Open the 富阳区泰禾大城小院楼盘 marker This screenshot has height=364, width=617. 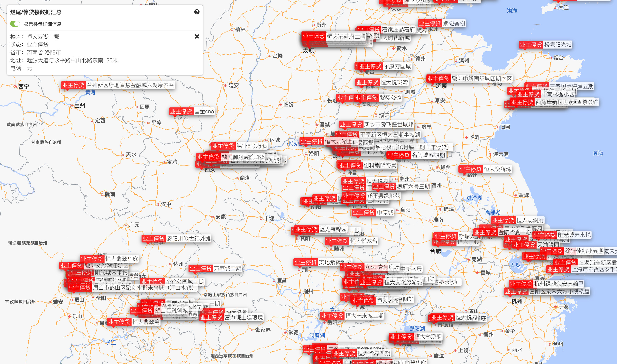click(547, 291)
